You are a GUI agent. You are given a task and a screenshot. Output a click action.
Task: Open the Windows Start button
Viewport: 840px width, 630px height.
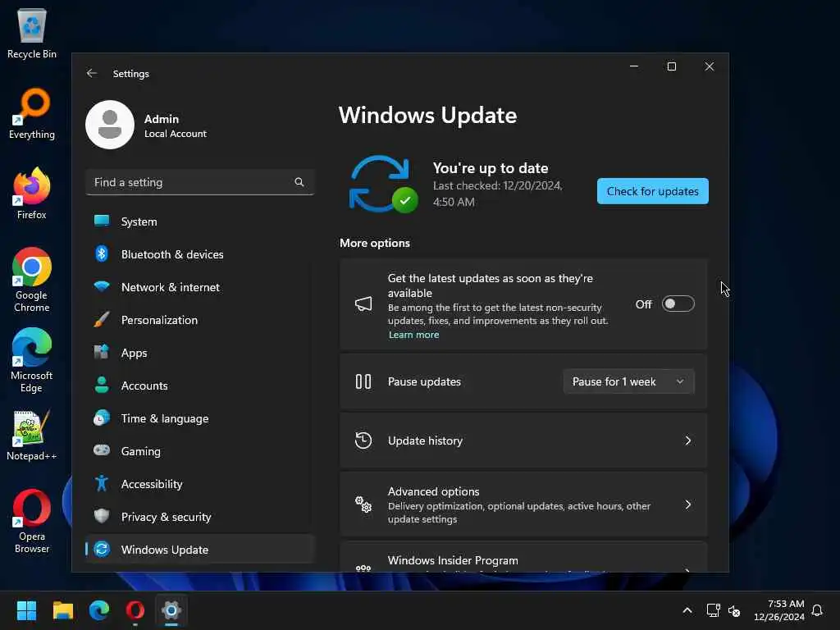(x=26, y=610)
